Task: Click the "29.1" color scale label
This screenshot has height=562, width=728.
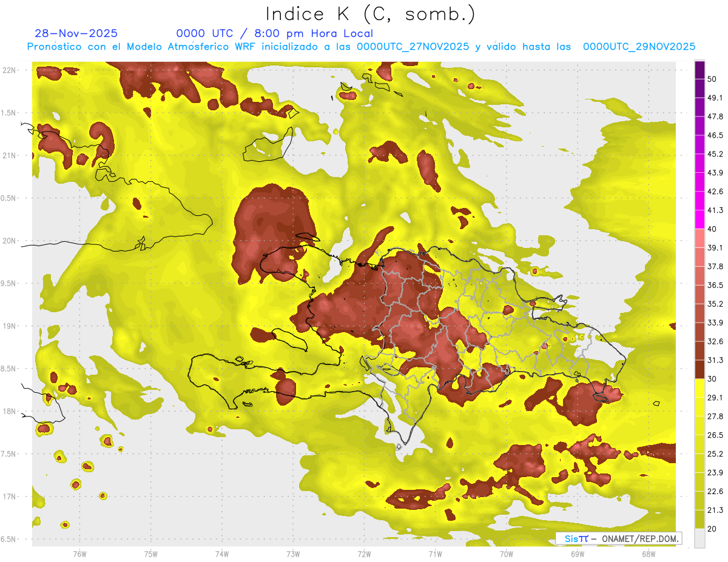Action: 715,398
